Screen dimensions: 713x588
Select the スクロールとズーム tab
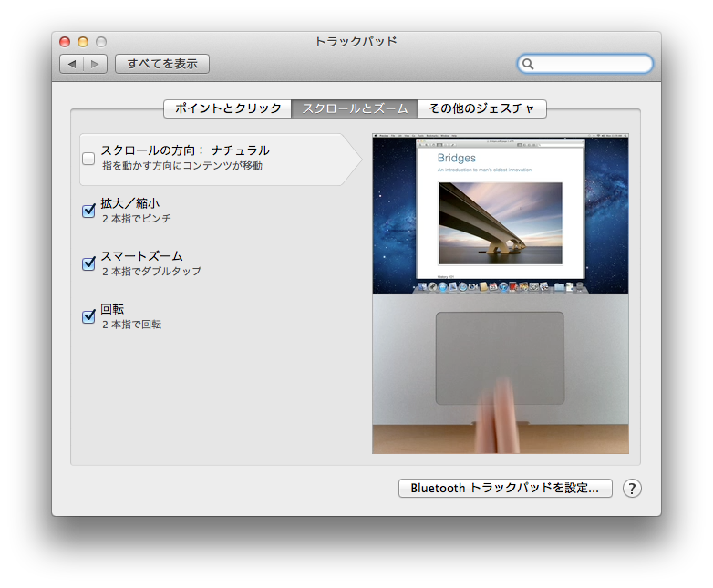point(354,108)
